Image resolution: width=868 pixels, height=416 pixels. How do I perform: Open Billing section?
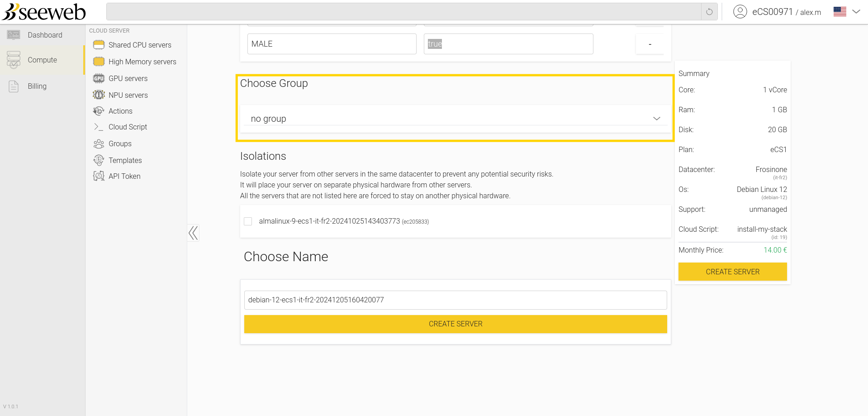(x=37, y=86)
